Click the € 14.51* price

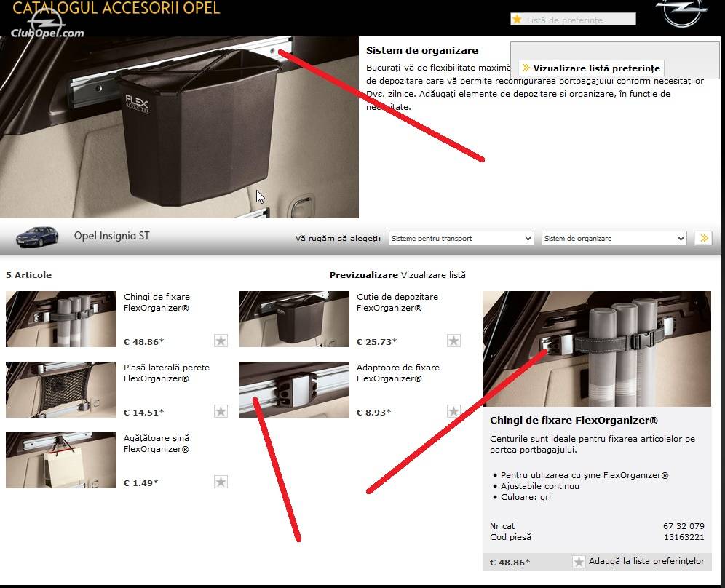click(x=144, y=413)
